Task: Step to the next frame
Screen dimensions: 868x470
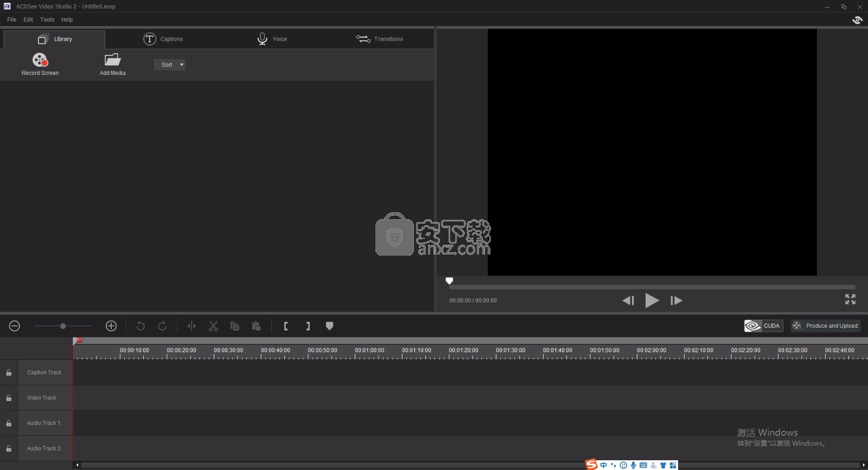Action: click(676, 300)
